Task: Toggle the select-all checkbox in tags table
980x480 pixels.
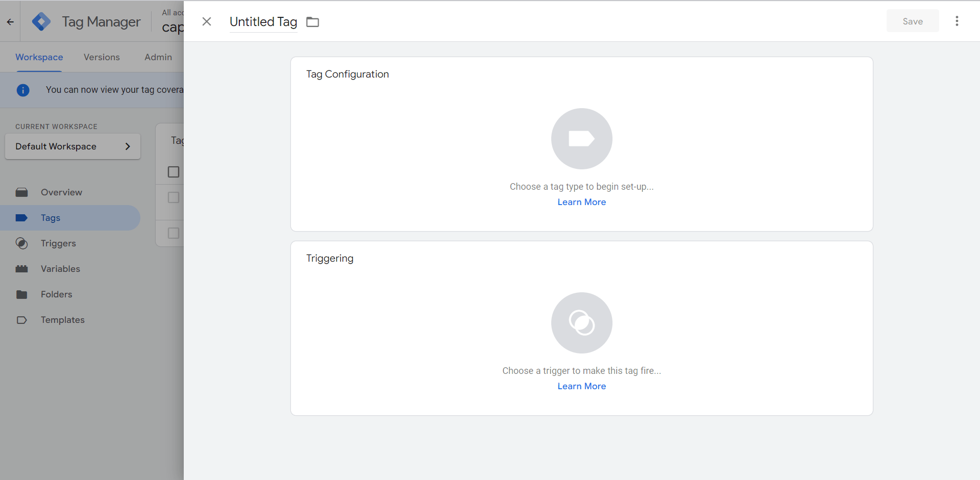Action: (x=174, y=172)
